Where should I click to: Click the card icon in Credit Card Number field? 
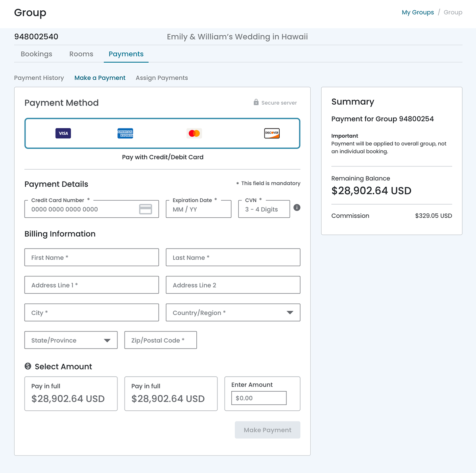tap(146, 209)
